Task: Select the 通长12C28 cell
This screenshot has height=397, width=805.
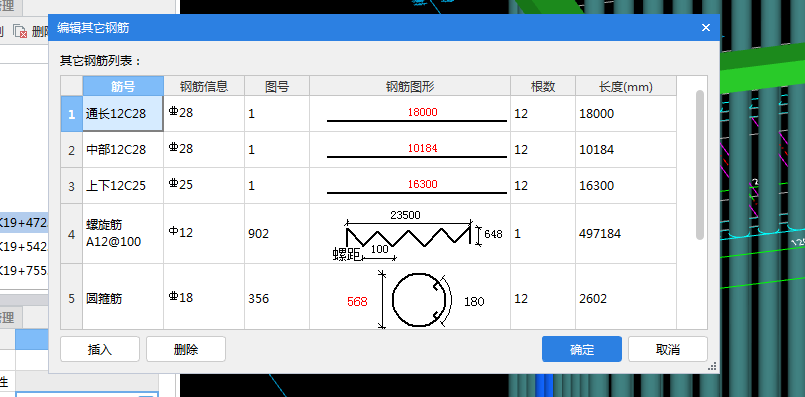Action: [x=123, y=114]
